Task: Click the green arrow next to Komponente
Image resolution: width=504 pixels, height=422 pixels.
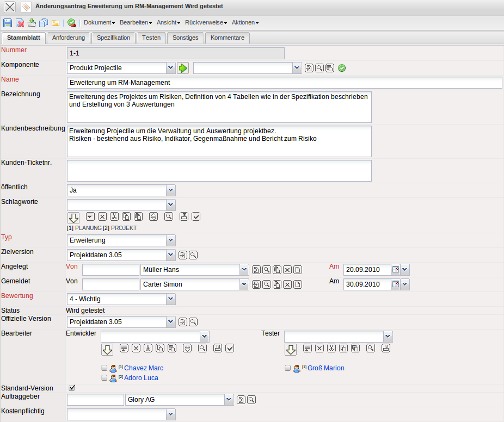Action: [x=183, y=68]
